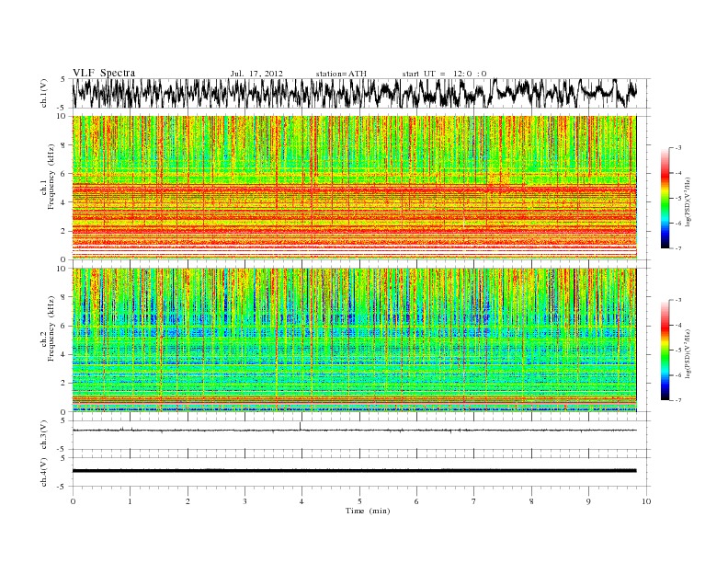Click the "10" tick label on Time axis
The height and width of the screenshot is (563, 728).
tap(646, 501)
